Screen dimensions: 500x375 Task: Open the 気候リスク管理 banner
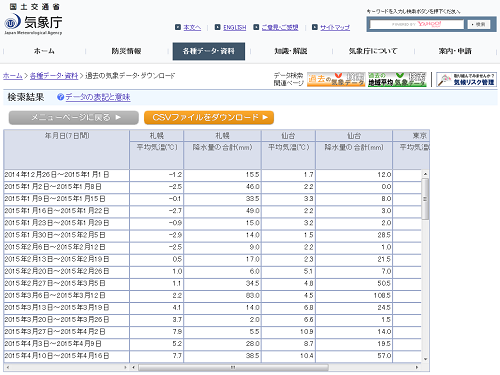coord(466,79)
